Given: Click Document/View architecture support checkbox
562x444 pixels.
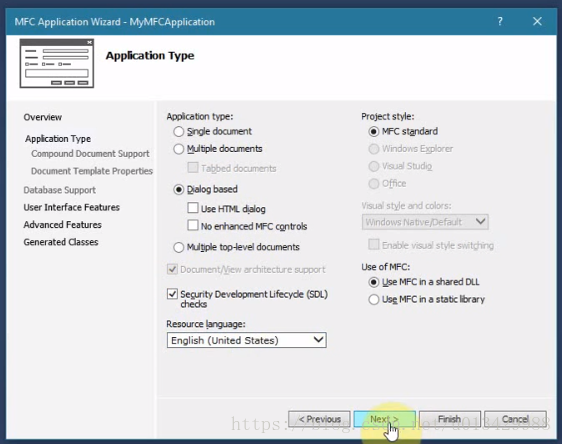Looking at the screenshot, I should 172,269.
